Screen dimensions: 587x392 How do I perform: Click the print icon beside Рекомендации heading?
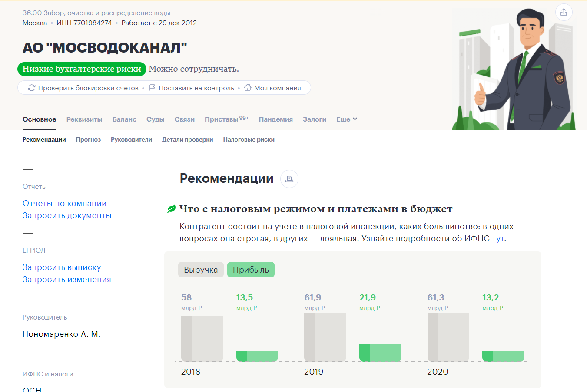(x=289, y=179)
